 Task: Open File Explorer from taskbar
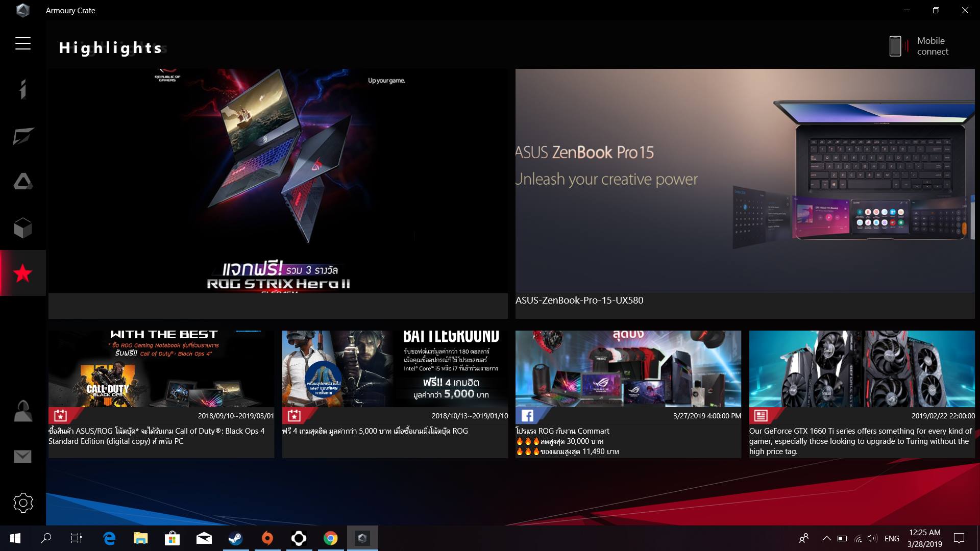pyautogui.click(x=140, y=538)
